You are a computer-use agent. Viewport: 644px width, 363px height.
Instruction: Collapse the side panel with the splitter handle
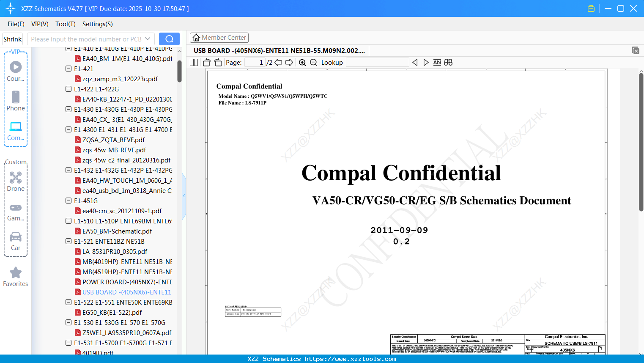click(184, 196)
